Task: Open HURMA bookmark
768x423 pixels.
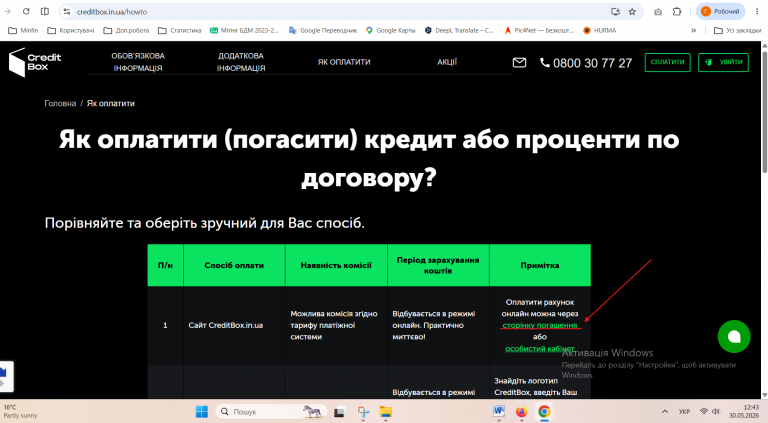Action: [600, 30]
